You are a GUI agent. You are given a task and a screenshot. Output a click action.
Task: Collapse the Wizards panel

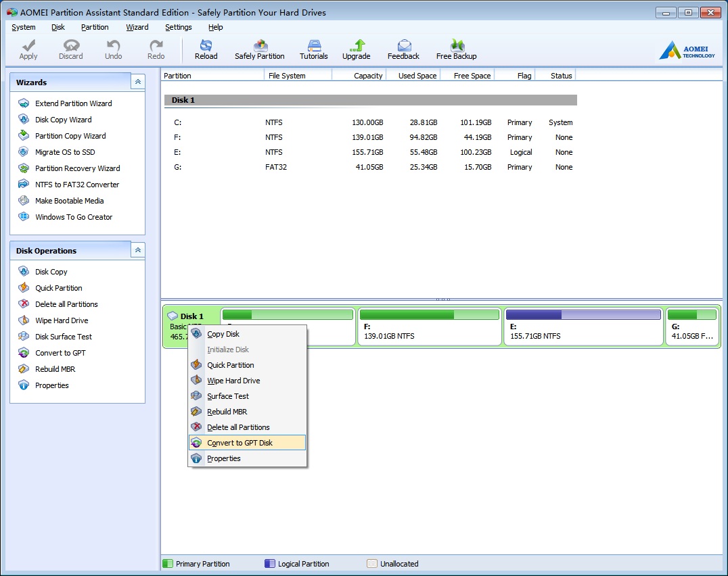(x=137, y=82)
